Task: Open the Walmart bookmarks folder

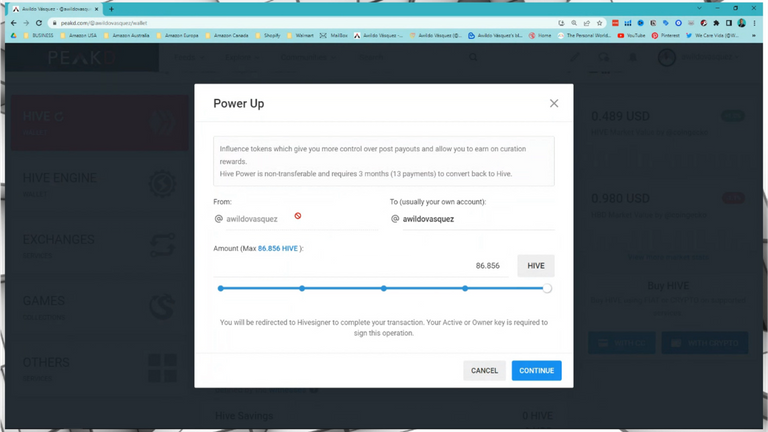Action: pos(300,35)
